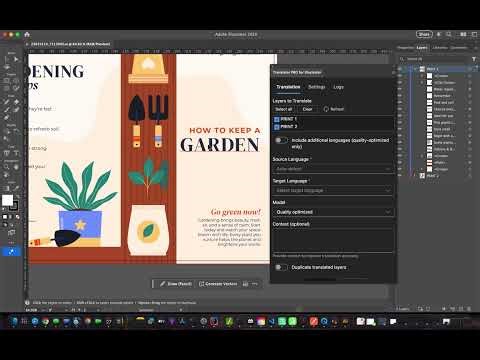Open Finder from the dock
The image size is (480, 360).
(x=14, y=321)
